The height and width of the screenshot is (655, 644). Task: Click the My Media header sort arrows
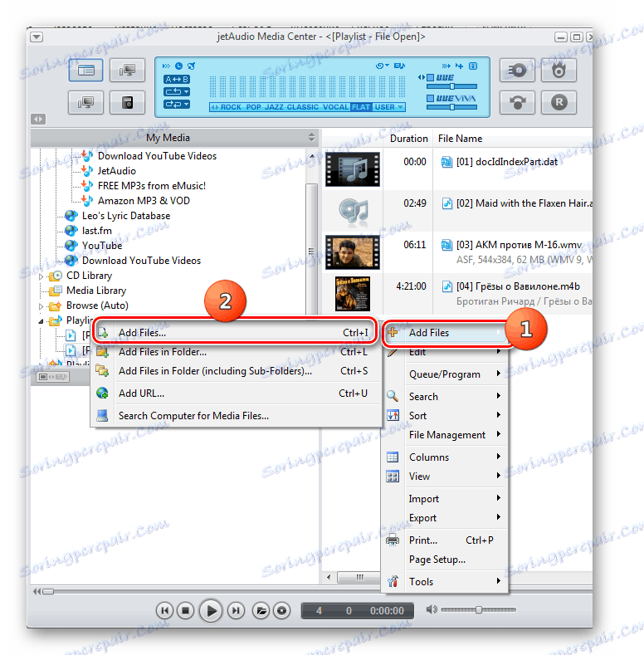click(311, 137)
